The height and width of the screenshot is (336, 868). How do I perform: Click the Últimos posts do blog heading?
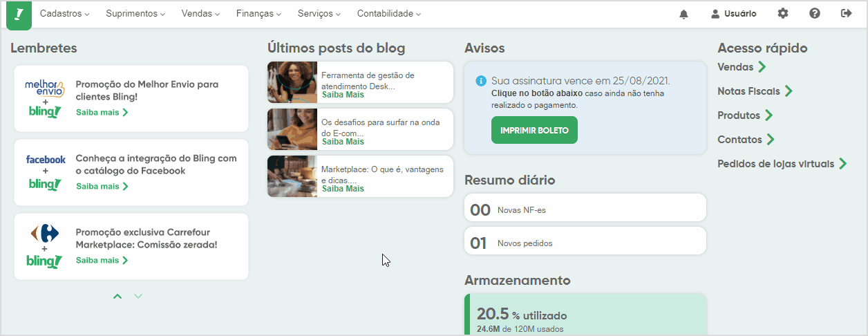337,48
